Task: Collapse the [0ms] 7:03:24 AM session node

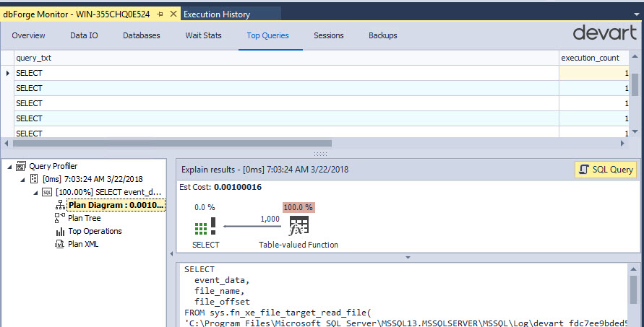Action: click(x=22, y=179)
